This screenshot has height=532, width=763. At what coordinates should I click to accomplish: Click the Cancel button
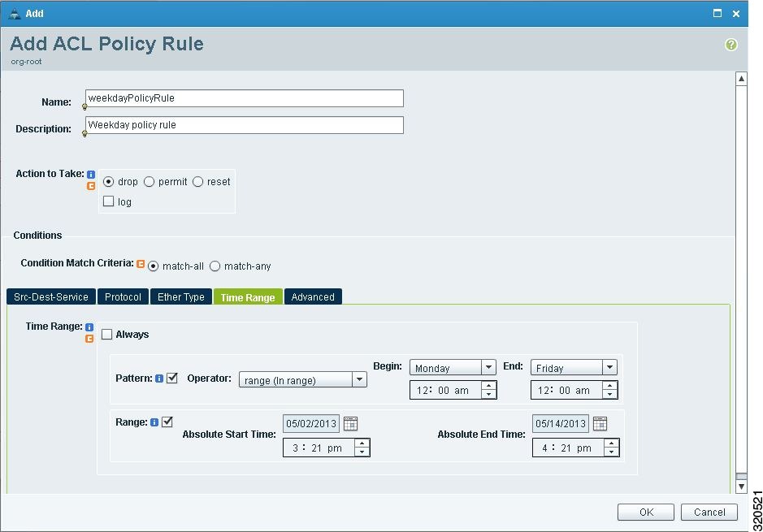pyautogui.click(x=709, y=512)
